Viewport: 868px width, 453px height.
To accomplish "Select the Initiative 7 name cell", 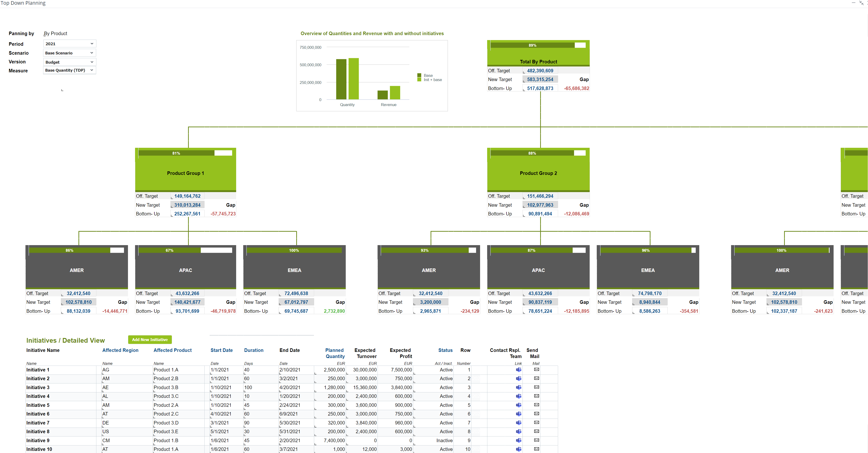I will (x=61, y=423).
